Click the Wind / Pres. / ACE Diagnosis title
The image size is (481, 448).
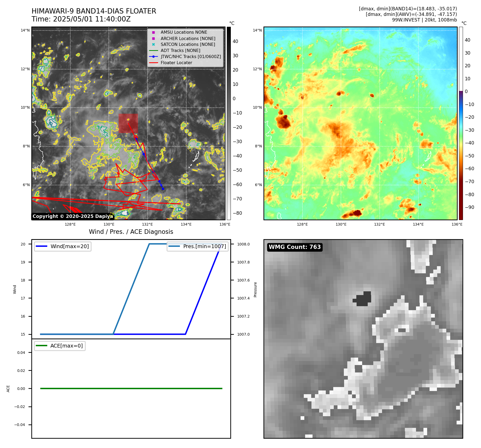[x=131, y=232]
